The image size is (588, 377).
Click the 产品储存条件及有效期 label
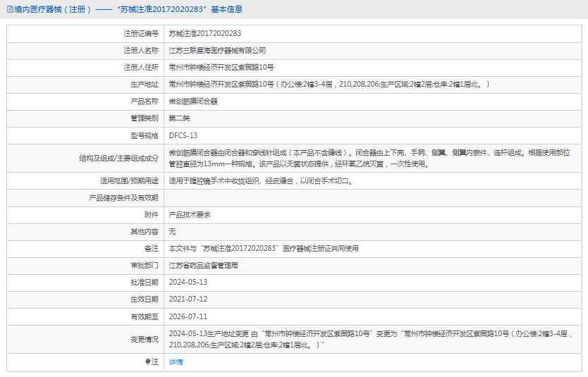[x=124, y=198]
